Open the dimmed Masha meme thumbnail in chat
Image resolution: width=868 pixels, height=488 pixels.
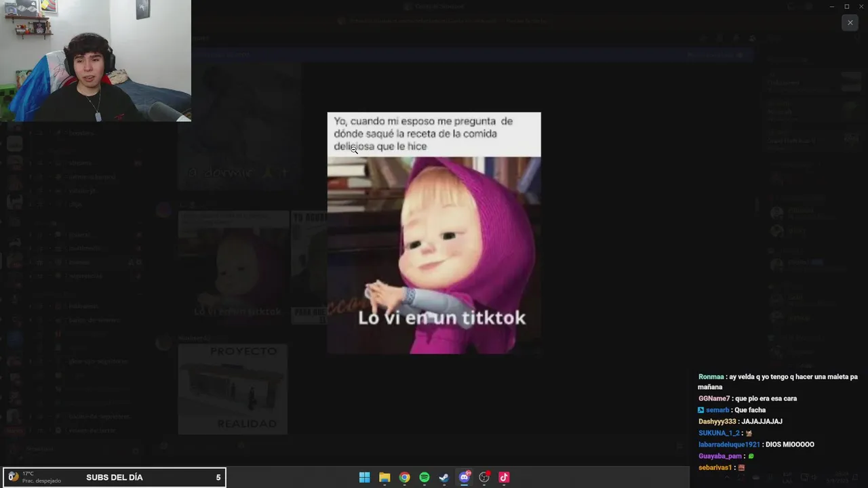click(234, 268)
